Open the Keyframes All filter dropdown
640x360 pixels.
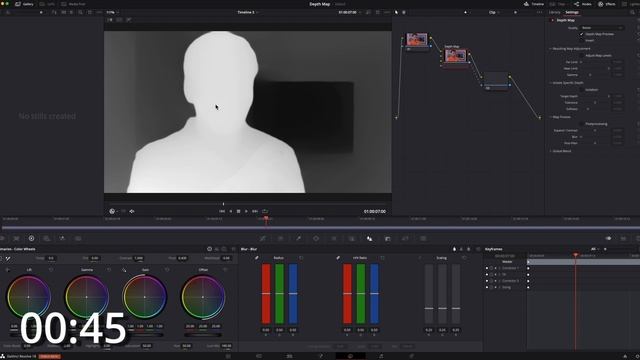click(x=596, y=249)
